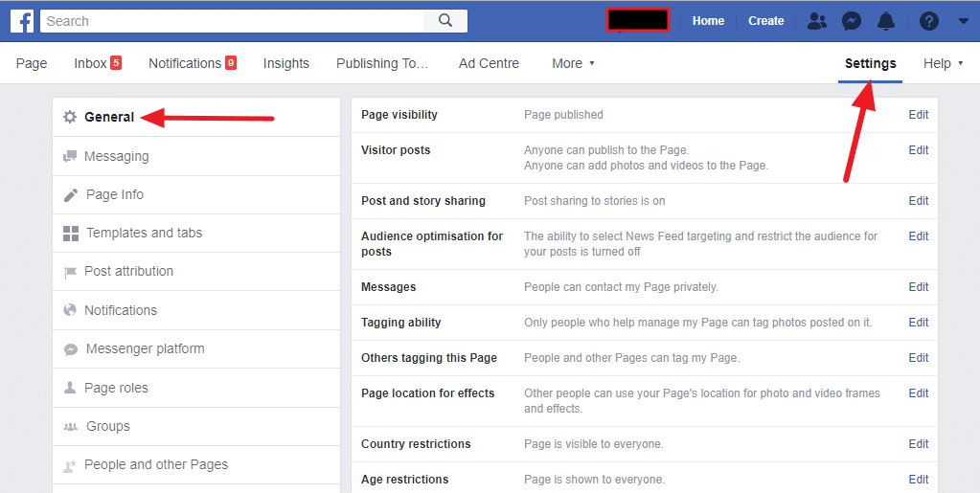Click the Page Info pencil icon
Viewport: 980px width, 493px height.
(71, 195)
